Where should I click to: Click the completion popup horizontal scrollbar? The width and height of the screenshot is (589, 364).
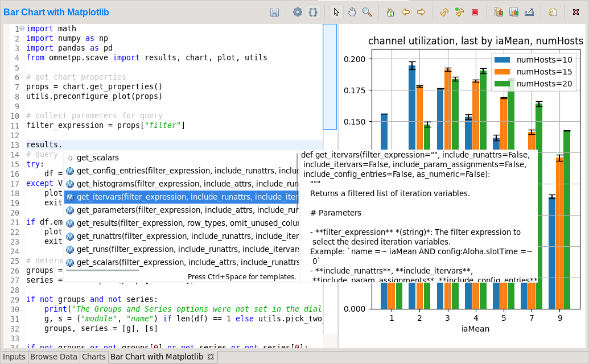102,270
